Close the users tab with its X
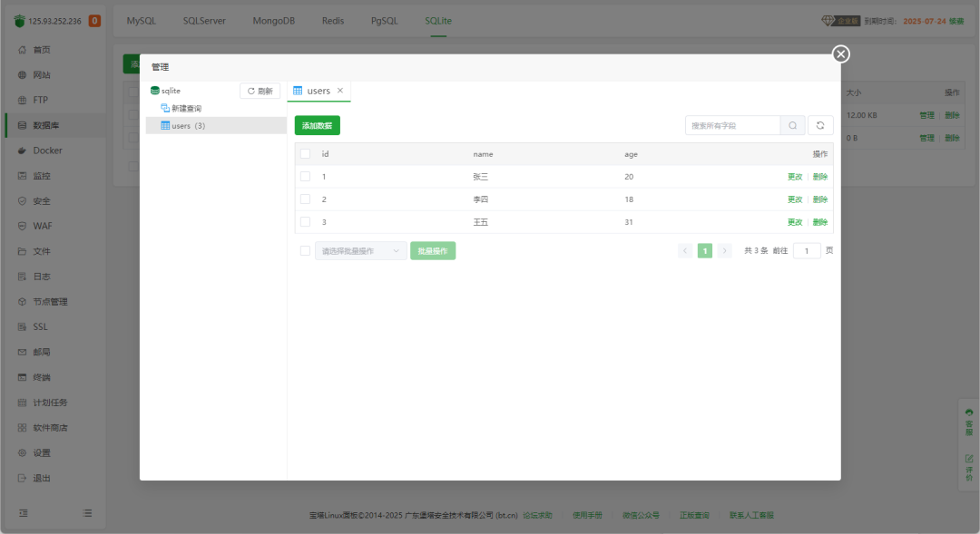 pos(340,91)
